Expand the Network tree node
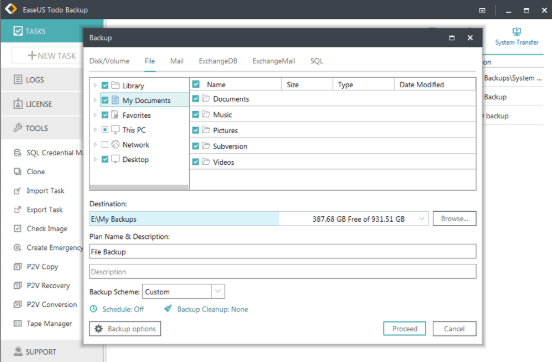The height and width of the screenshot is (362, 552). pos(95,144)
